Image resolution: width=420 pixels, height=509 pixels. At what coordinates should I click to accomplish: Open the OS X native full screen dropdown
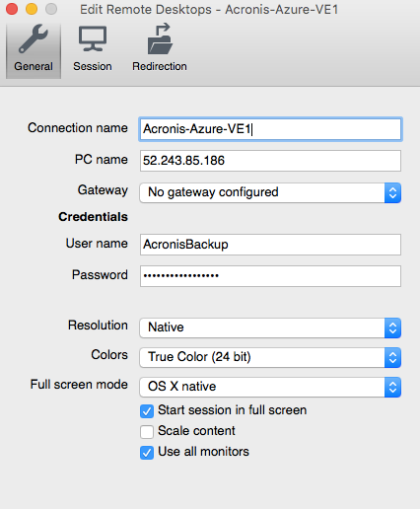click(x=270, y=387)
